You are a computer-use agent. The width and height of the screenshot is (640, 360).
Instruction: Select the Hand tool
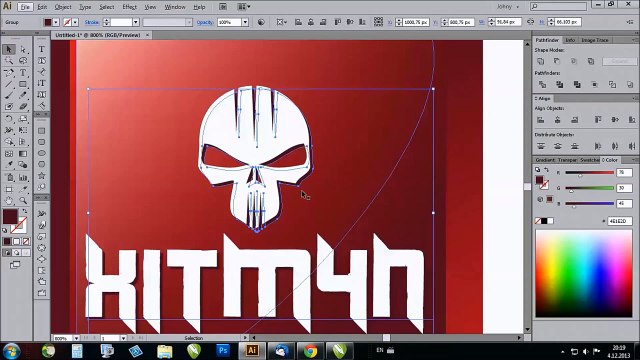[9, 200]
